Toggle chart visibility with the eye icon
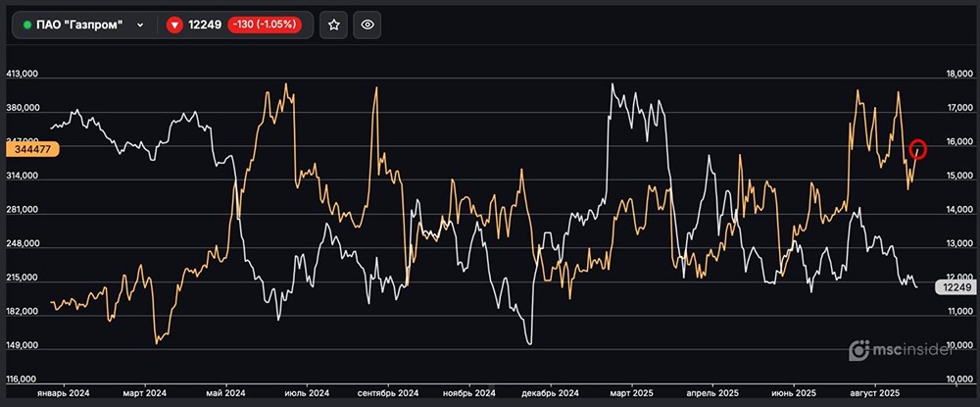This screenshot has height=407, width=980. point(367,25)
